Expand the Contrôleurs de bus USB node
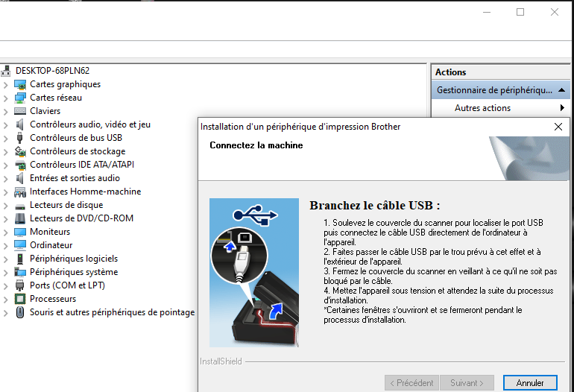 (5, 139)
